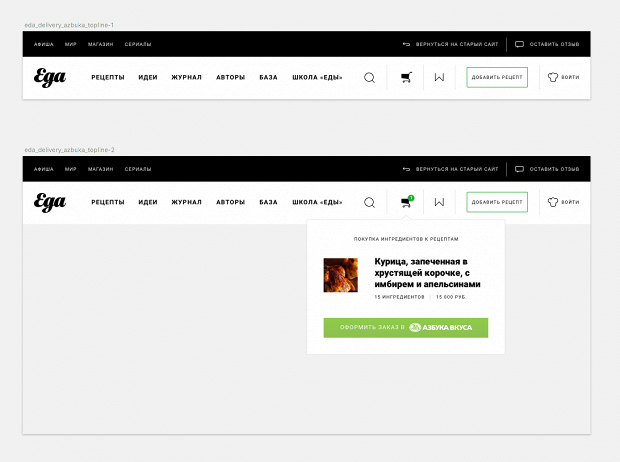Click Добавить рецепт button in the upper header

point(497,77)
